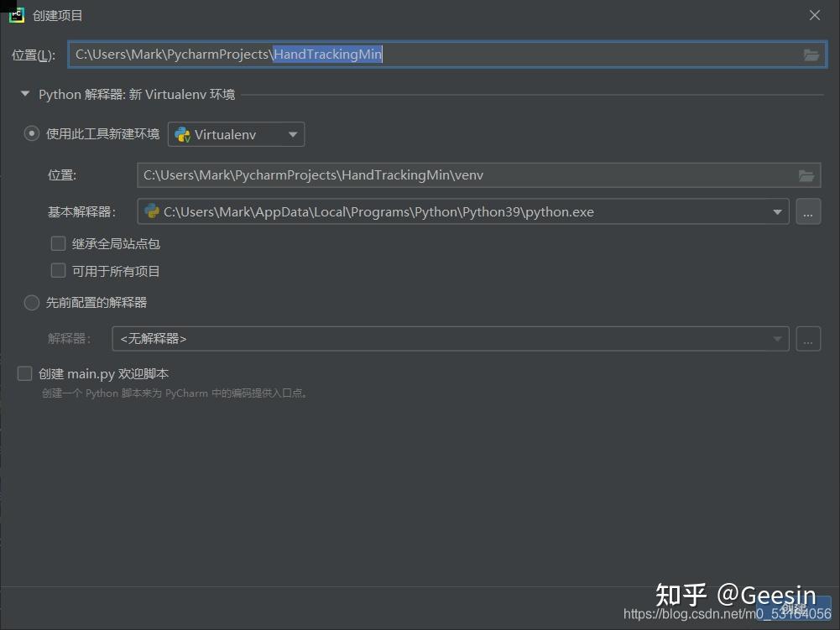Screen dimensions: 840x630
Task: Open the Virtualenv tool dropdown
Action: pos(292,134)
